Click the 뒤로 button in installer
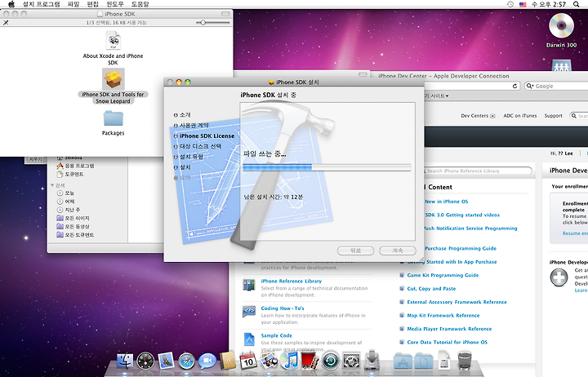 coord(355,251)
